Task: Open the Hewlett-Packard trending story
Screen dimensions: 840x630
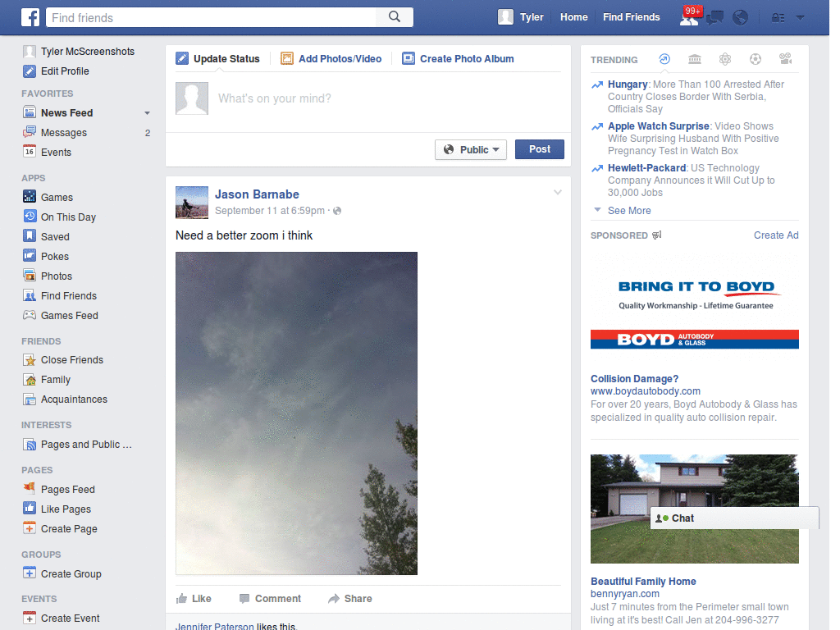Action: (x=691, y=180)
